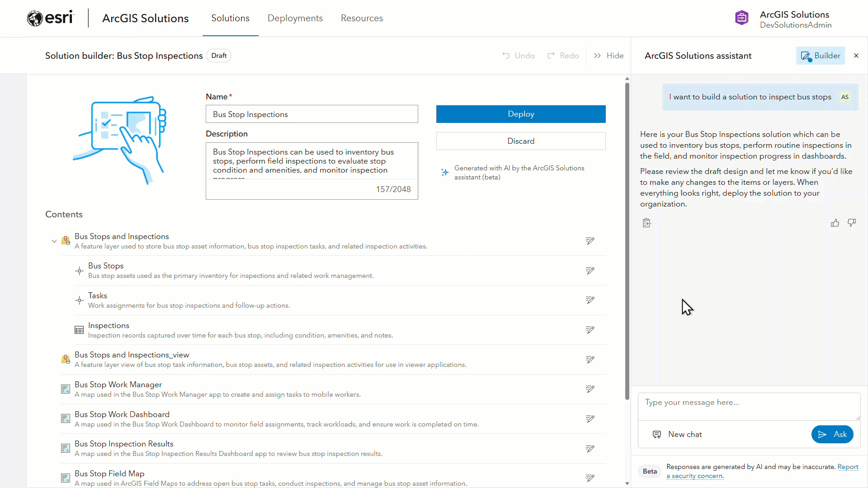This screenshot has width=868, height=488.
Task: Click the Bus Stops and Inspections layer icon
Action: [66, 240]
